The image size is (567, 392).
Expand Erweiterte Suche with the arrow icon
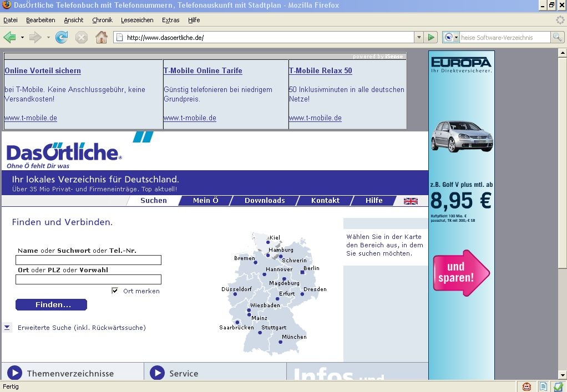coord(7,327)
